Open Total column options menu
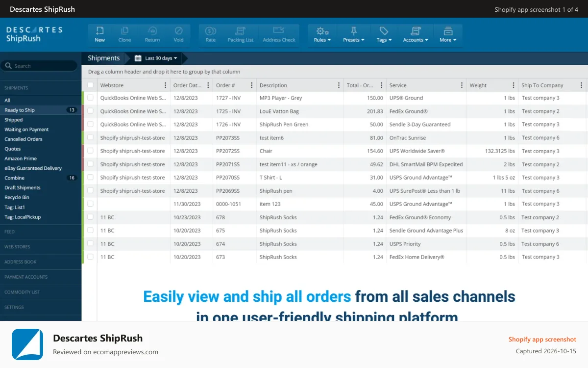The width and height of the screenshot is (588, 368). (382, 85)
